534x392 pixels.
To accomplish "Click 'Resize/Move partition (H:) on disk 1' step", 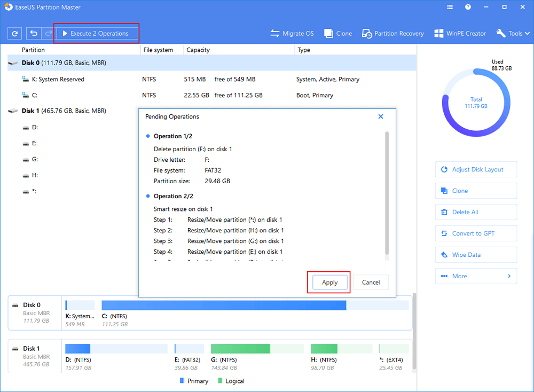I will [x=235, y=231].
